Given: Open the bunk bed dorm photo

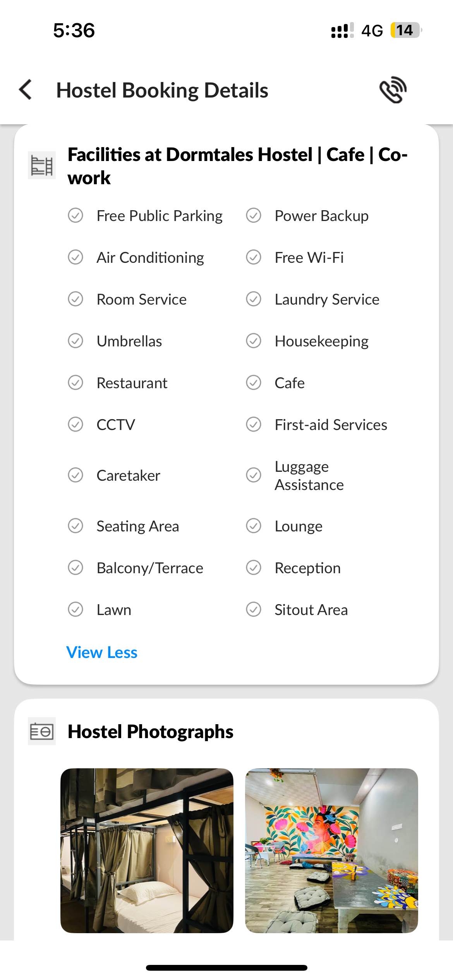Looking at the screenshot, I should tap(147, 850).
